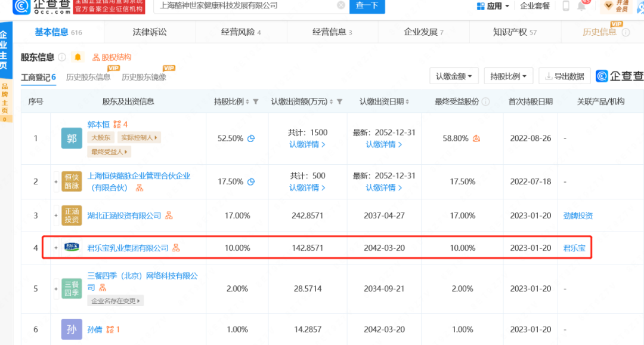
Task: Click into the company name search field
Action: click(x=244, y=5)
